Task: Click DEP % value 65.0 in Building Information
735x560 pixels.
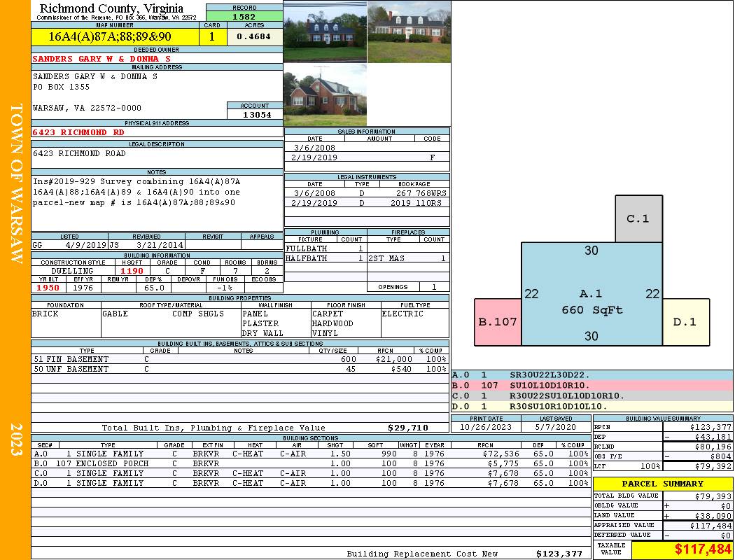Action: coord(154,288)
